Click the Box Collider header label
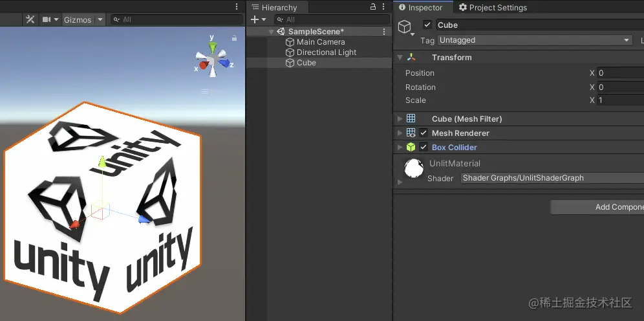This screenshot has height=321, width=644. [455, 147]
